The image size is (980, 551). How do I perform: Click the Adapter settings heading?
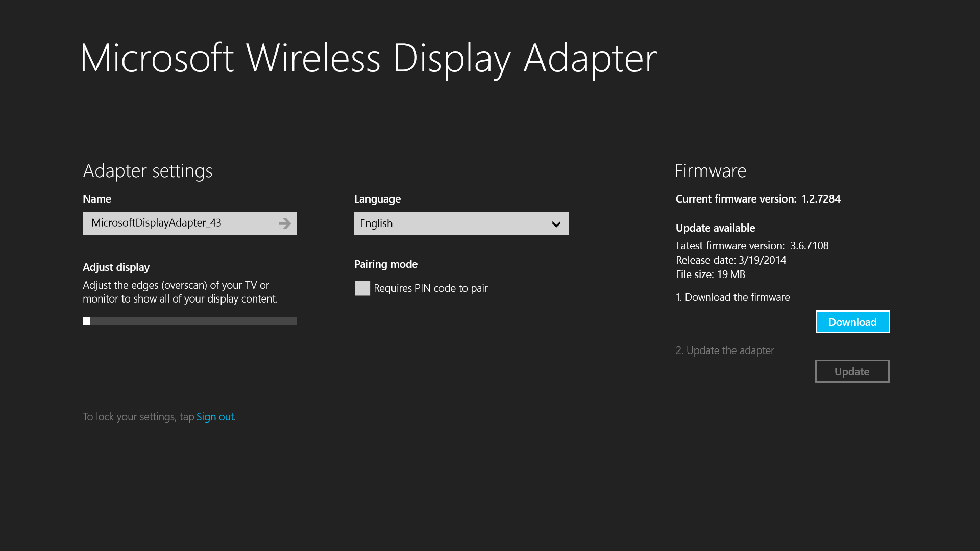click(148, 171)
